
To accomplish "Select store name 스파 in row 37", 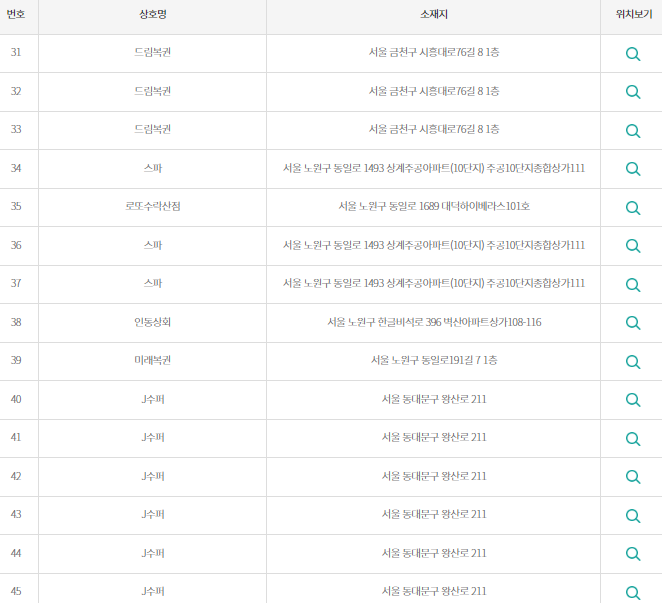I will click(x=153, y=283).
